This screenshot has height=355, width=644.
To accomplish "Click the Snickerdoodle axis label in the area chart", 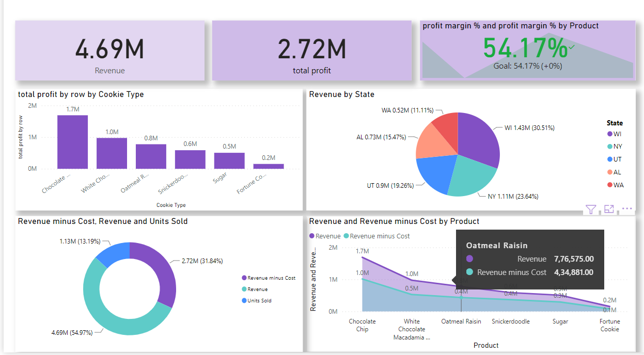I will (511, 321).
